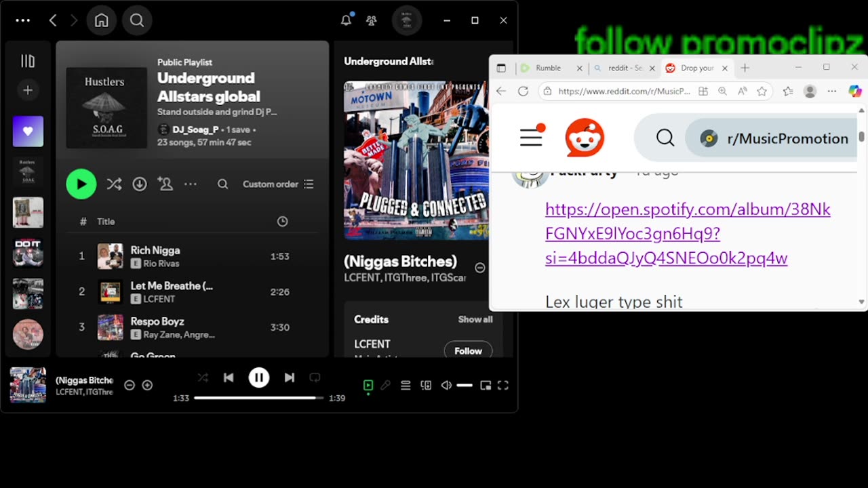The width and height of the screenshot is (868, 488).
Task: Select track Respo Boyz
Action: pos(193,327)
